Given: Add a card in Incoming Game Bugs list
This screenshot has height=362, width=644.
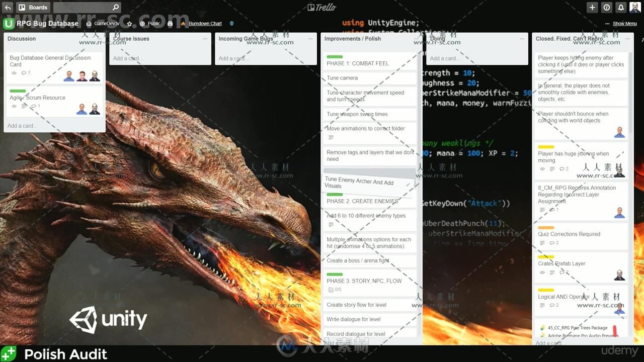Looking at the screenshot, I should click(233, 58).
